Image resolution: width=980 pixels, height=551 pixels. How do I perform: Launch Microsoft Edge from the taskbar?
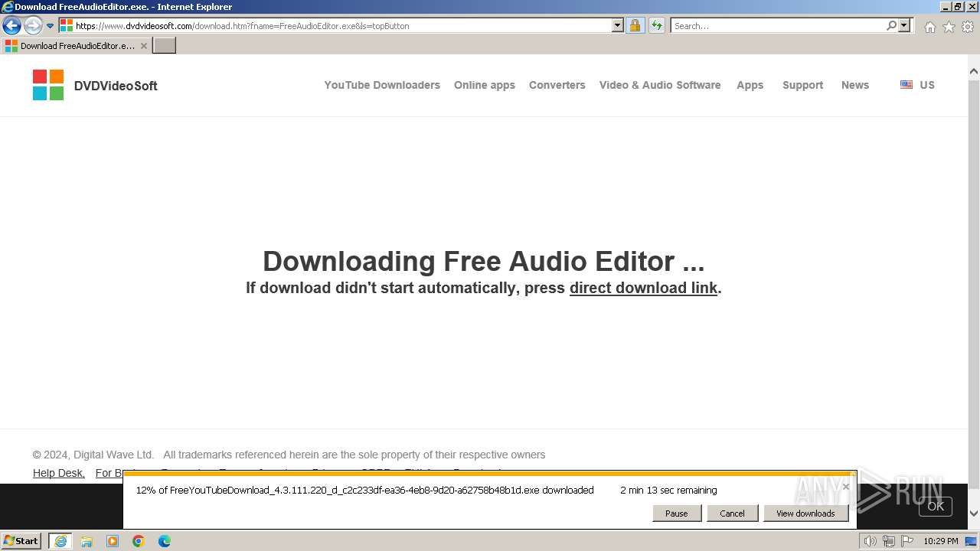(x=165, y=541)
